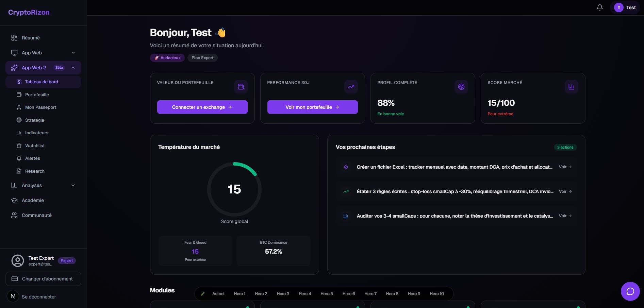
Task: Open the chat bubble in the bottom corner
Action: click(630, 291)
